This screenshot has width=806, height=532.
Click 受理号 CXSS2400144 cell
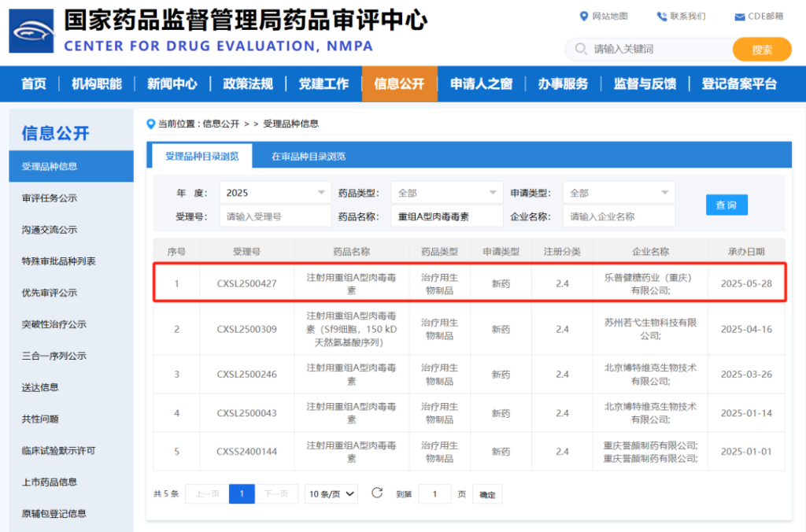point(246,452)
